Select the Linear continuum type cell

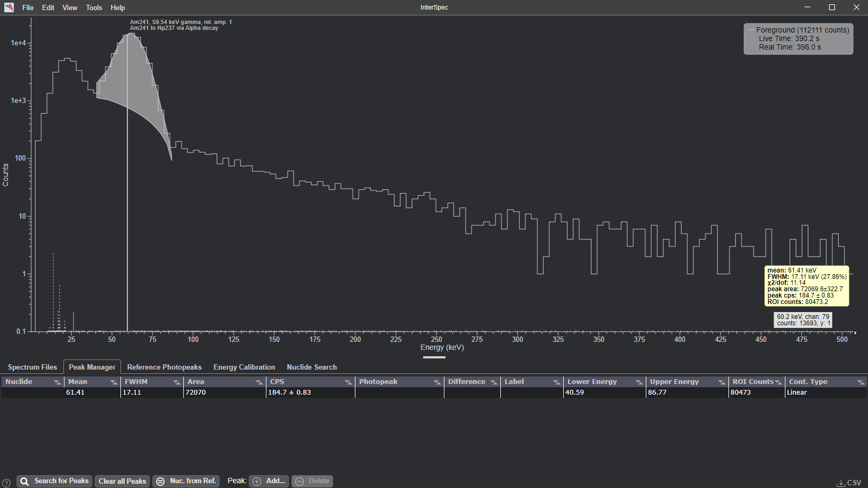click(797, 393)
